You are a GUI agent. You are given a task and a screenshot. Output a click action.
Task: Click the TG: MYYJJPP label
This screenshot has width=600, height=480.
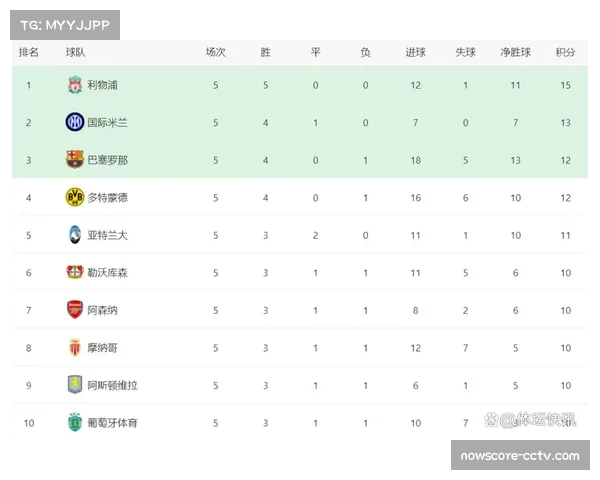(x=64, y=24)
